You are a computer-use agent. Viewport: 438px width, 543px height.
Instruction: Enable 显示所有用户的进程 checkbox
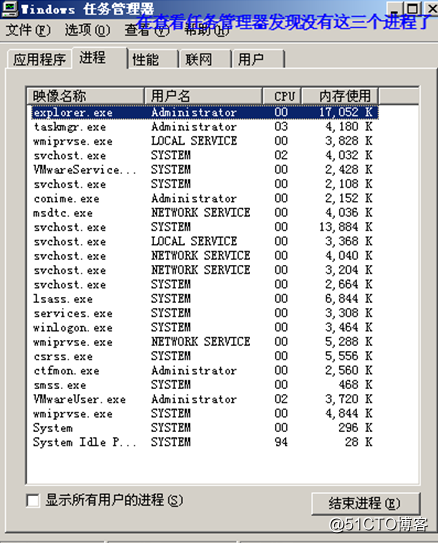pyautogui.click(x=33, y=500)
